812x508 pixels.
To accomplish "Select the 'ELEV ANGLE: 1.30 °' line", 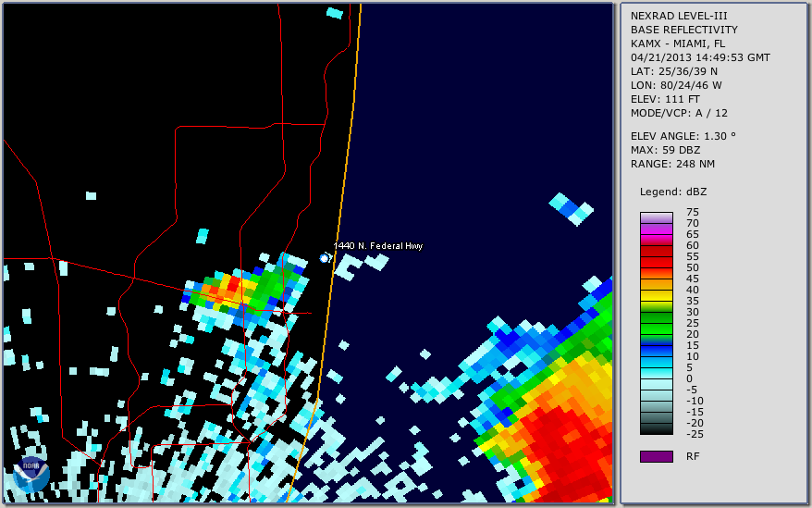I will coord(683,136).
